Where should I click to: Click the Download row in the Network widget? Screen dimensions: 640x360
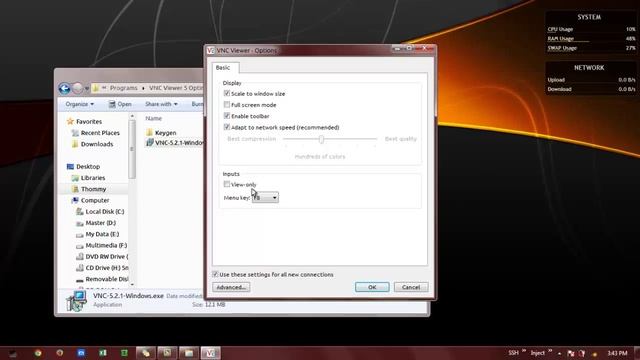[x=591, y=89]
